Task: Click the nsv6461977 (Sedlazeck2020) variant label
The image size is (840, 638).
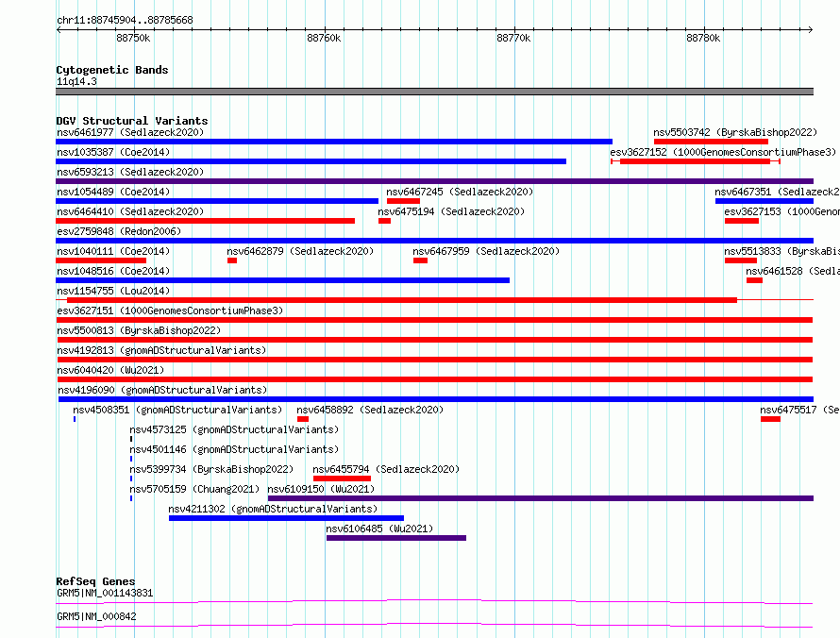Action: tap(130, 132)
